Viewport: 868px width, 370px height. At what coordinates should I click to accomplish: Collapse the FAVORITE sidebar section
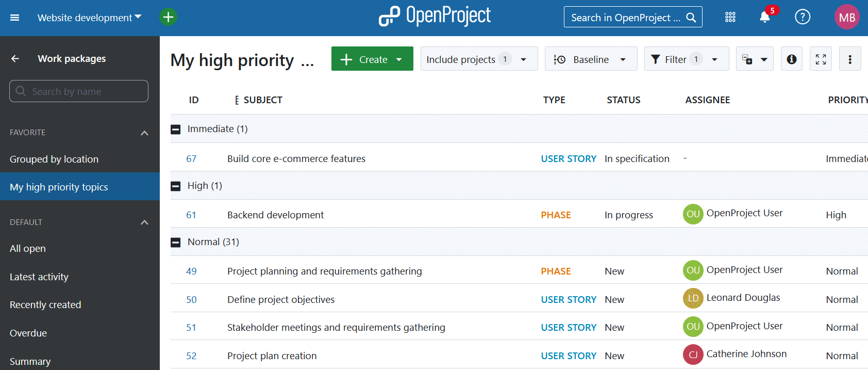(x=144, y=133)
